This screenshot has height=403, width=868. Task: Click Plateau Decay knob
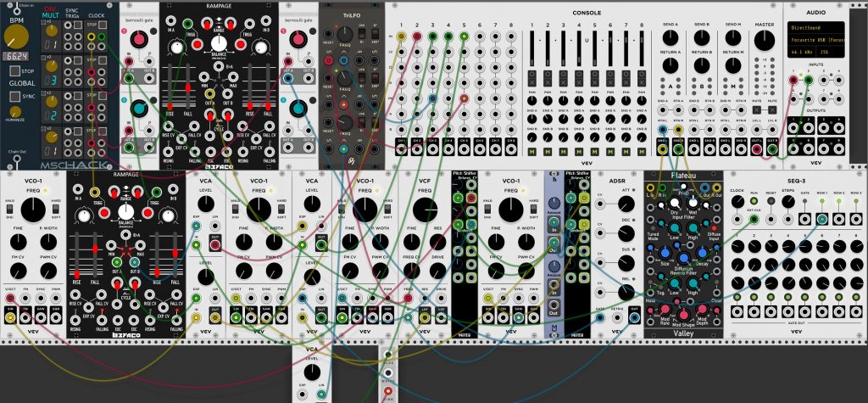(x=703, y=254)
